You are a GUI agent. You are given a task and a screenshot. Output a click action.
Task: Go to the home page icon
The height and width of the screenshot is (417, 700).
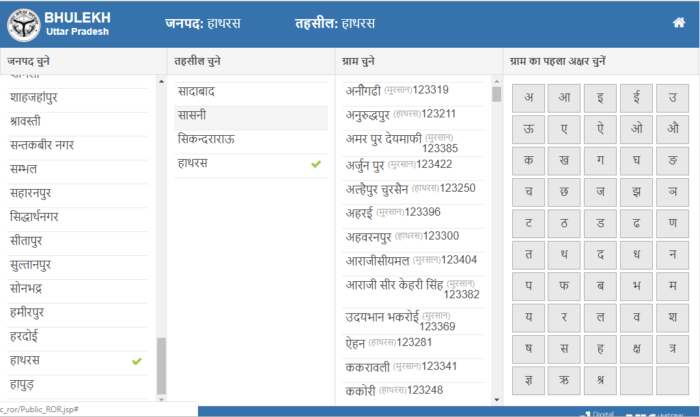(x=679, y=23)
